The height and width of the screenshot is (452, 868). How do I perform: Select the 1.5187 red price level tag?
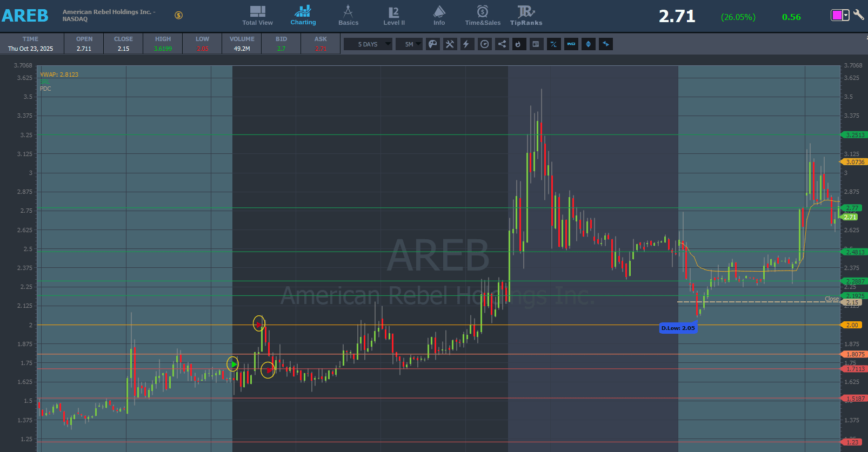[854, 399]
